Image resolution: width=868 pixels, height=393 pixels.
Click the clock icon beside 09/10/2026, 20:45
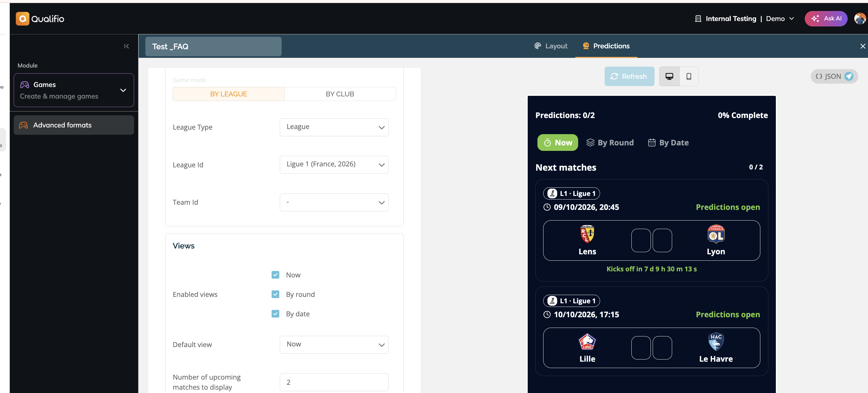coord(547,207)
